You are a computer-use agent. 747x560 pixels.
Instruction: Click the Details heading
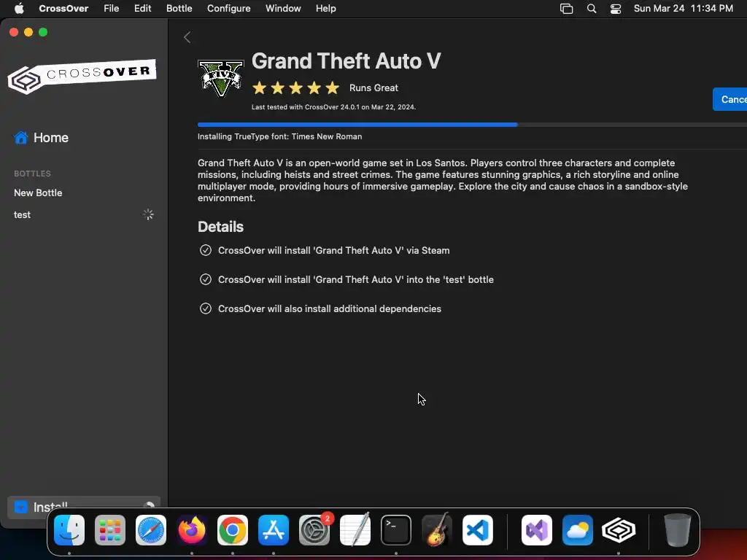pyautogui.click(x=220, y=227)
